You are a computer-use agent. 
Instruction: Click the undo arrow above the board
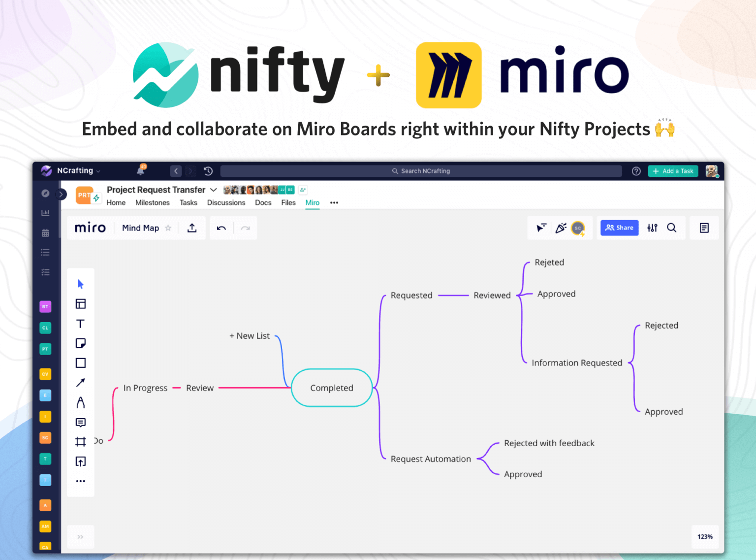pos(221,228)
